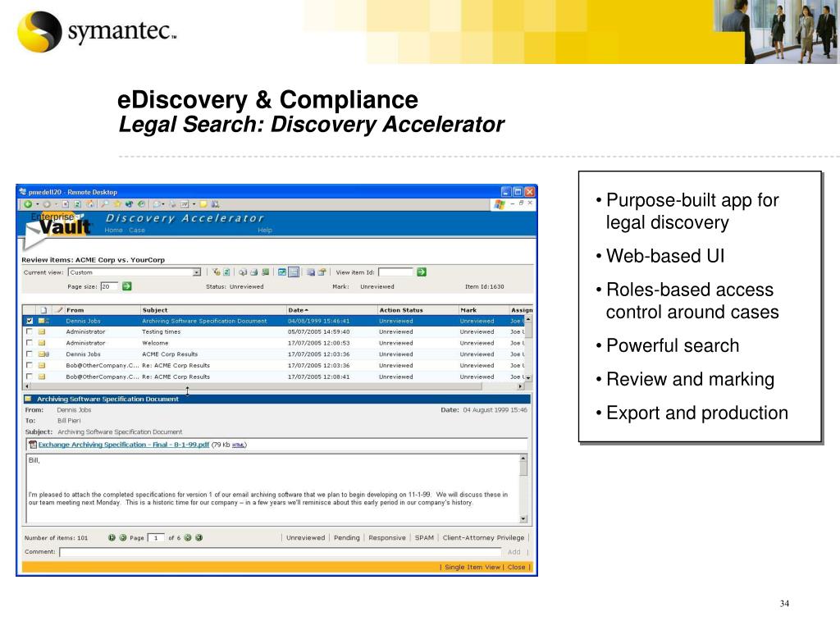Viewport: 840px width, 630px height.
Task: Check the 12:08:41 Re: ACME Corp Results checkbox
Action: (x=30, y=377)
